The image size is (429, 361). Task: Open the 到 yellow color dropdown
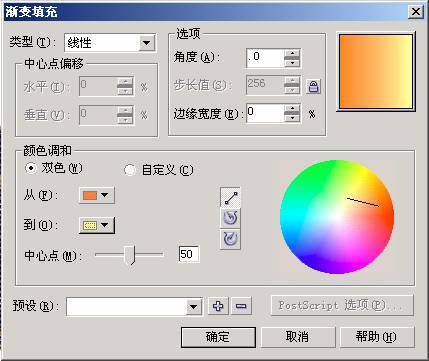[97, 225]
